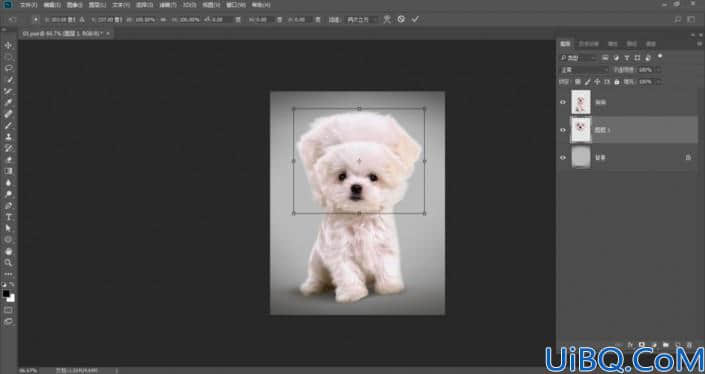Expand the layer filter kind dropdown
Viewport: 705px width, 374px height.
pyautogui.click(x=579, y=58)
